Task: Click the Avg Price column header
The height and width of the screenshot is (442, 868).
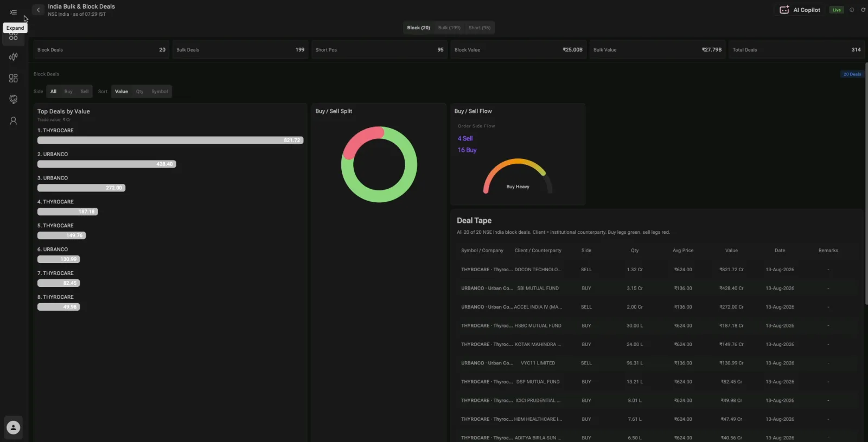Action: tap(683, 251)
